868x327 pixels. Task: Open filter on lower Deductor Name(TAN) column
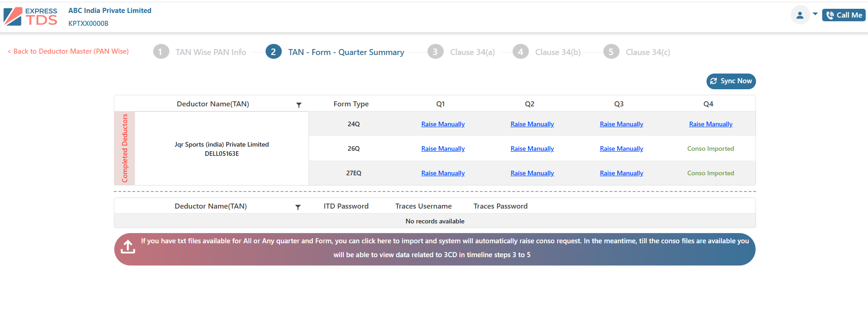tap(298, 207)
